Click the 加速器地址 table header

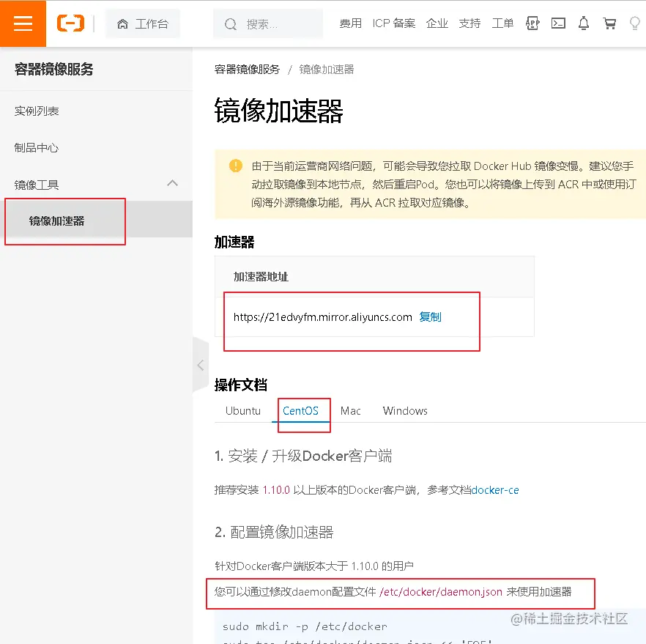pos(261,277)
